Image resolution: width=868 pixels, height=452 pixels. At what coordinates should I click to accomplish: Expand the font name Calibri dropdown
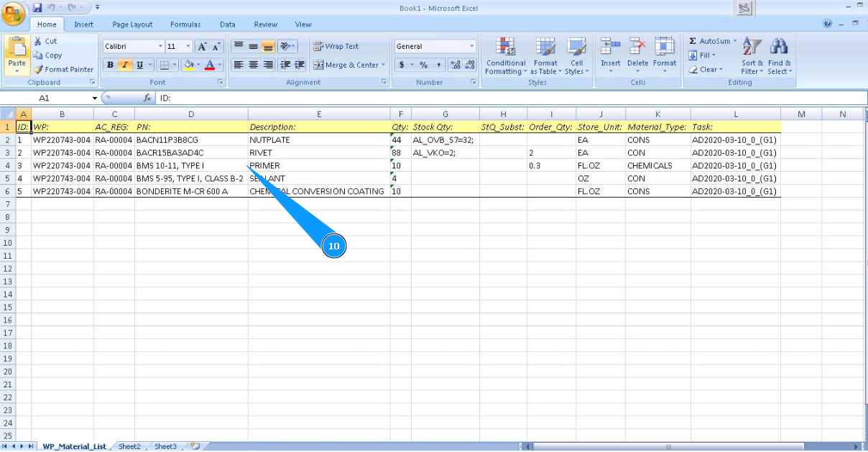158,46
